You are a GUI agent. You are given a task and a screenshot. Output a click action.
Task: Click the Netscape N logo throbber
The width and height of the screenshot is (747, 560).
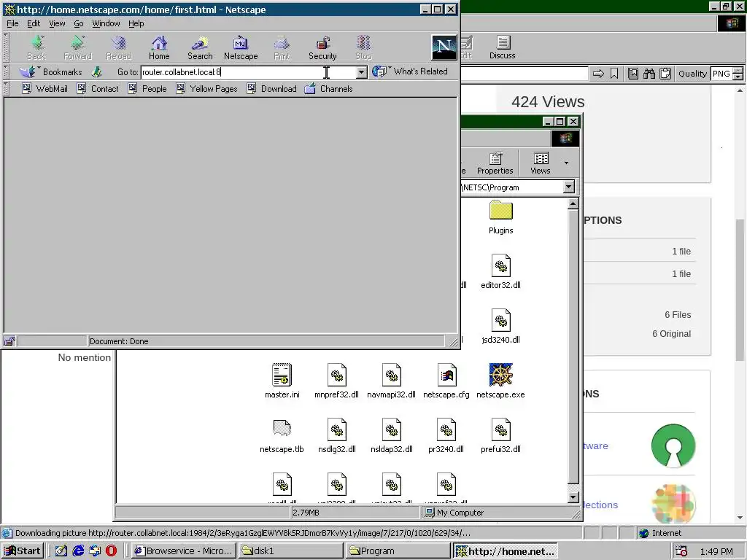pos(444,47)
